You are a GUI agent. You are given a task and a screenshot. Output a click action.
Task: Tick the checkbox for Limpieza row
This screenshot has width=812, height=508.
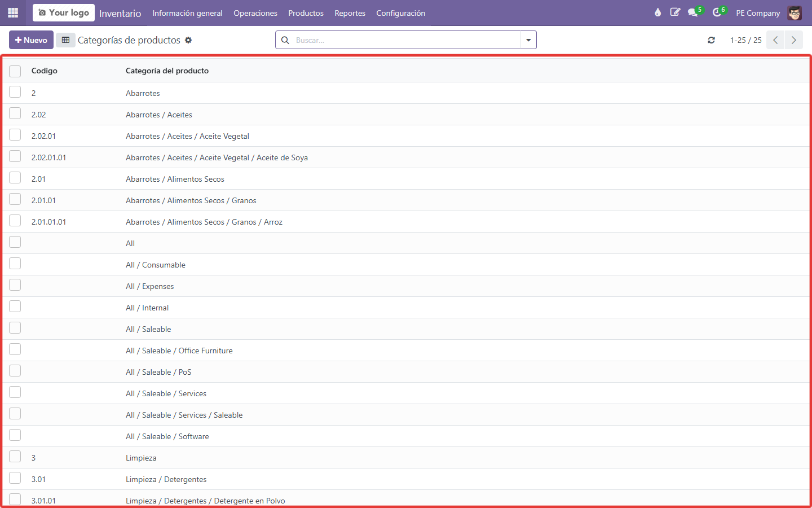(15, 457)
